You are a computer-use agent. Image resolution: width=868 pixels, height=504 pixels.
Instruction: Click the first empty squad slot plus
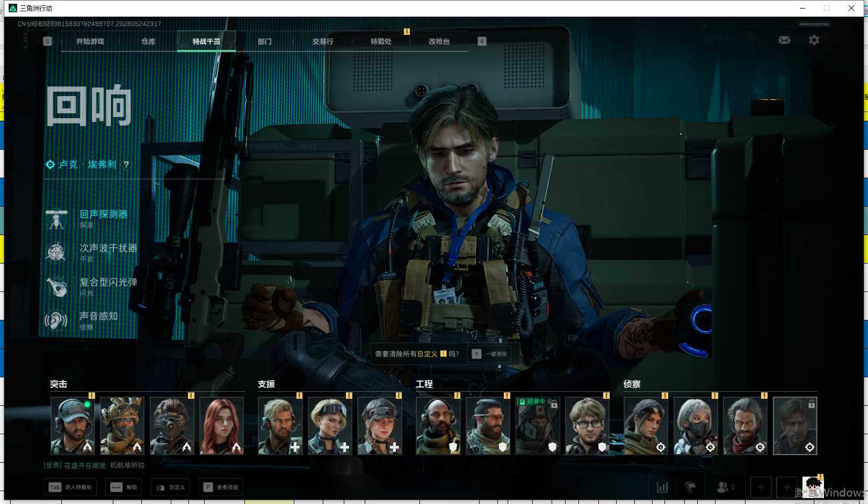coord(761,487)
